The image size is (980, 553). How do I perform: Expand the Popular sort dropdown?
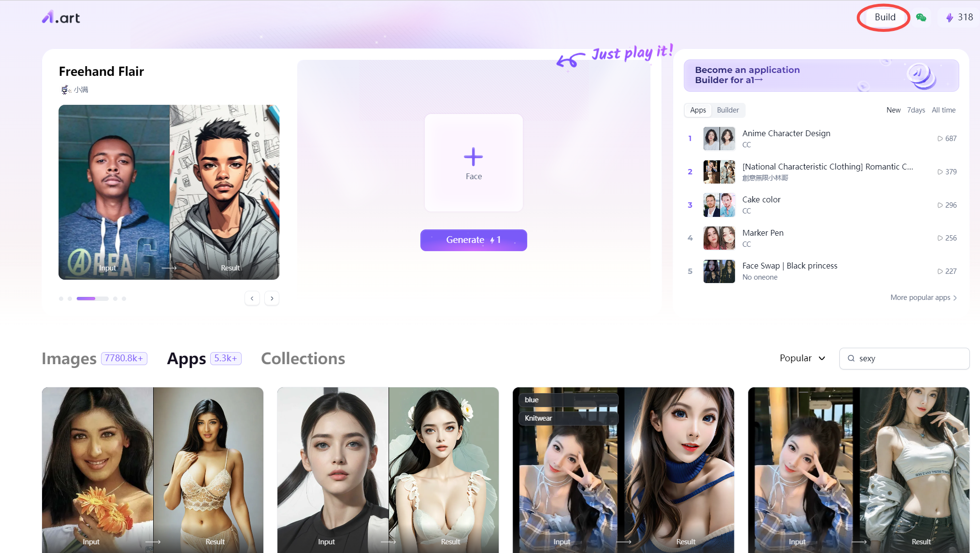tap(802, 358)
